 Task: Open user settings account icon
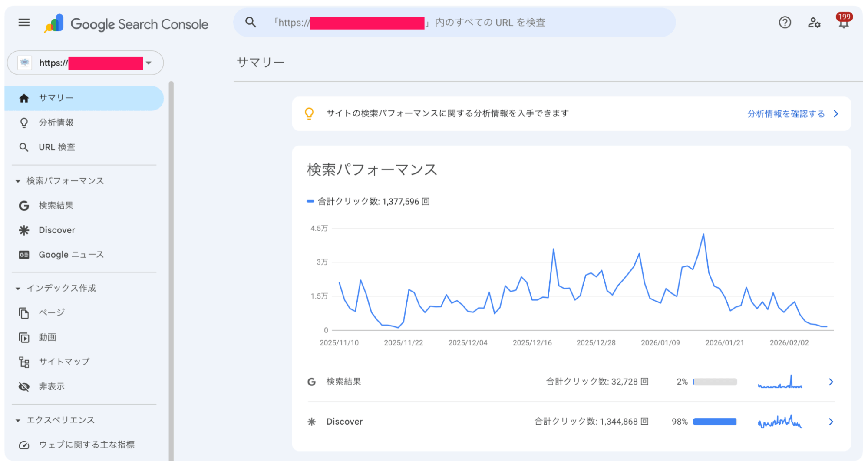pyautogui.click(x=815, y=23)
